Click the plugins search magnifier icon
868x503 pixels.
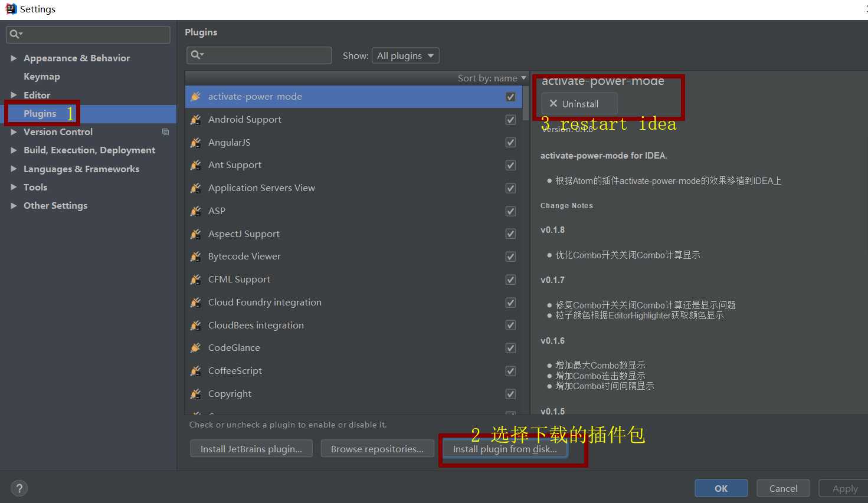tap(197, 55)
